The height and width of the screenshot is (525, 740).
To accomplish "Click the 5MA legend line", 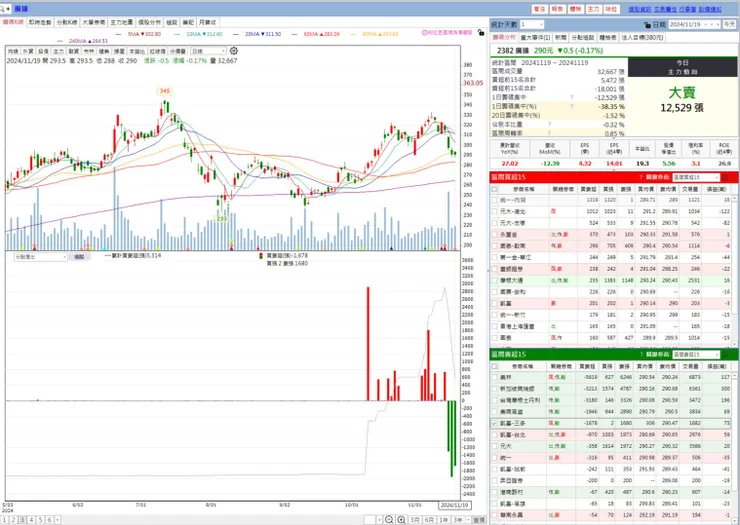I will pyautogui.click(x=138, y=34).
